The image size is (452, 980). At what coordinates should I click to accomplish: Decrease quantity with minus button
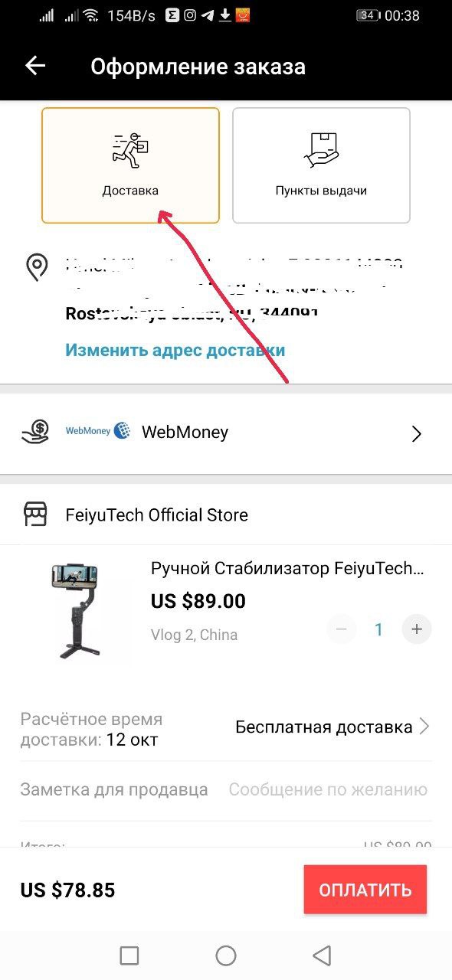tap(342, 629)
